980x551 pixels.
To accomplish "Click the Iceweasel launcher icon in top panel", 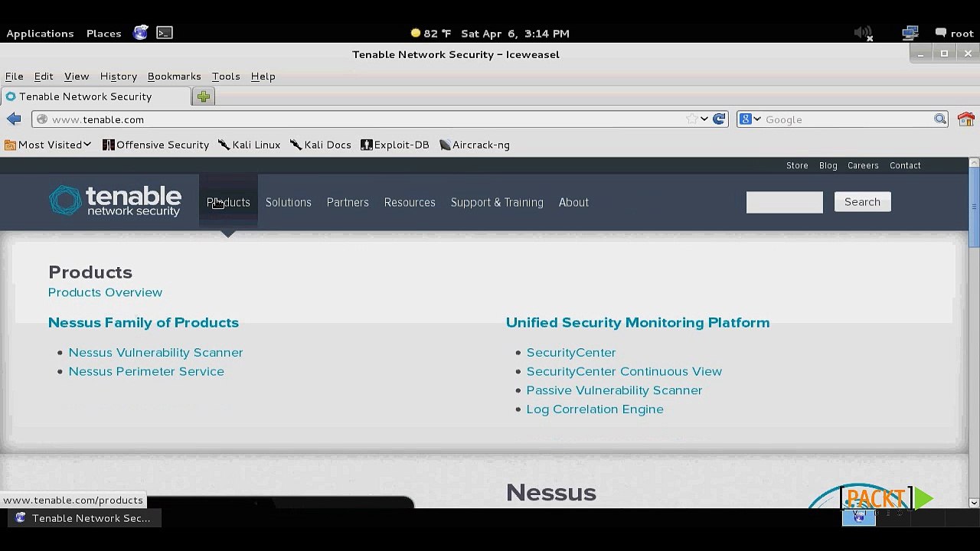I will click(141, 33).
